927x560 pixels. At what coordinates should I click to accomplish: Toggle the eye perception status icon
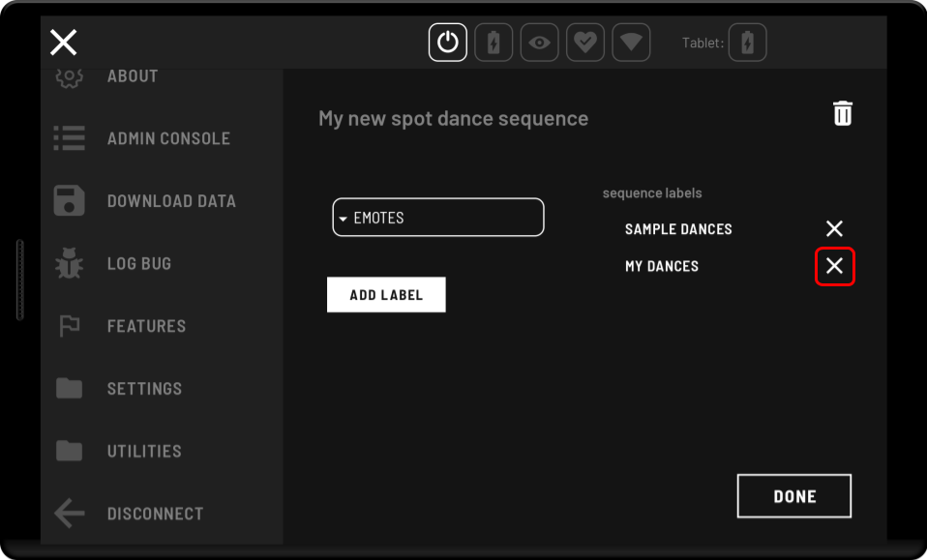539,43
